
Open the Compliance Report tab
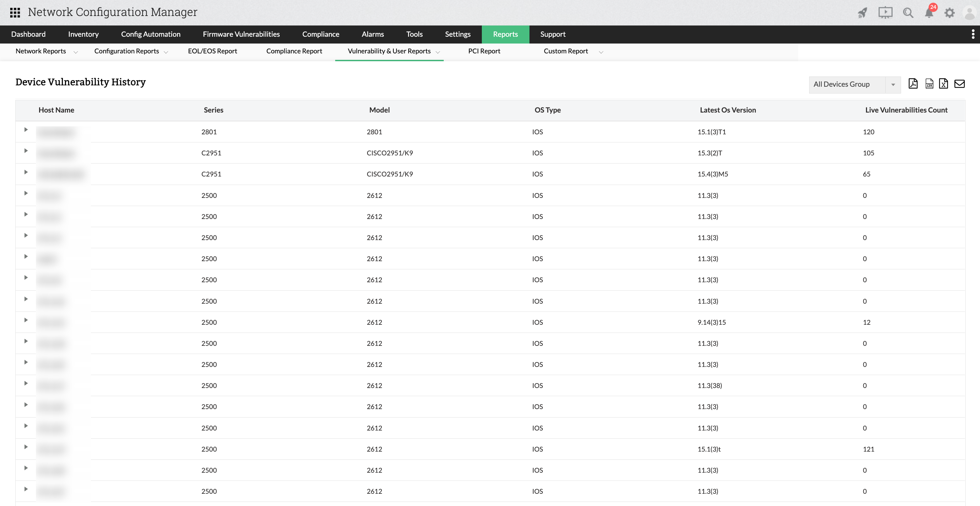pos(294,51)
